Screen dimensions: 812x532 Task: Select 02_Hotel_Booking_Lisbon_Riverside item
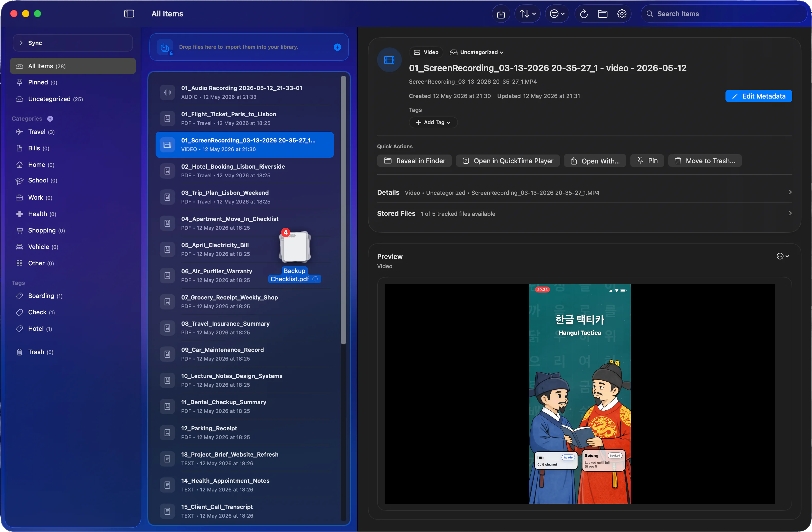tap(245, 171)
